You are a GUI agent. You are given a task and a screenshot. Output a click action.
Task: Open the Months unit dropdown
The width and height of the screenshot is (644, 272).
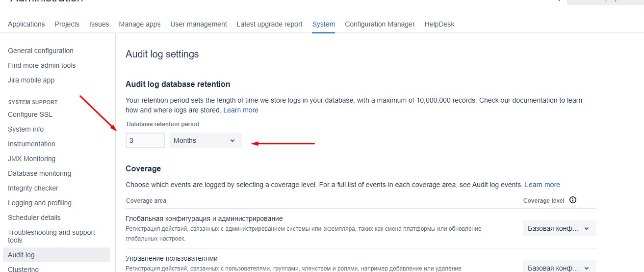coord(206,140)
